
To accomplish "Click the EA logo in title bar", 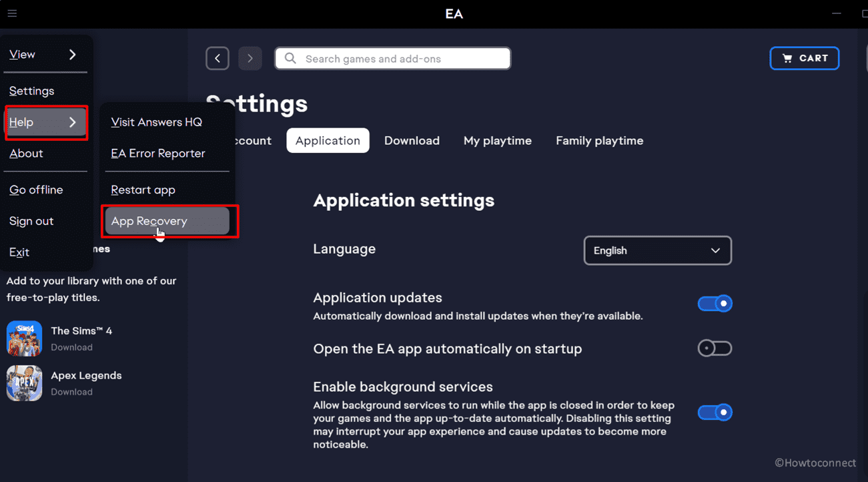I will pos(454,14).
